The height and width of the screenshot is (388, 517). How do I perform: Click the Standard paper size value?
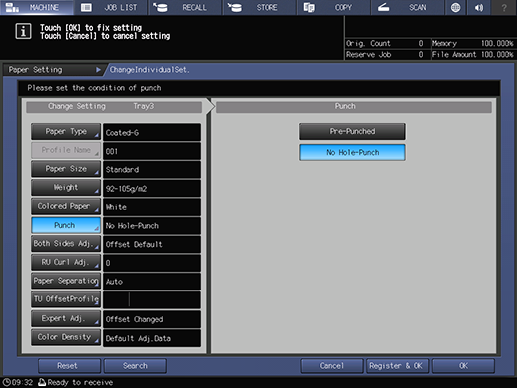coord(152,170)
